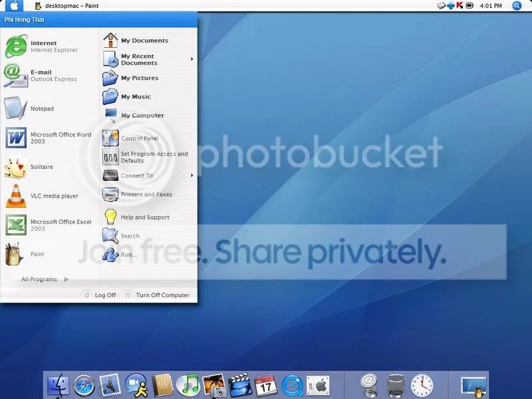This screenshot has width=532, height=399.
Task: Click the desktop picture icon in dock
Action: click(473, 387)
